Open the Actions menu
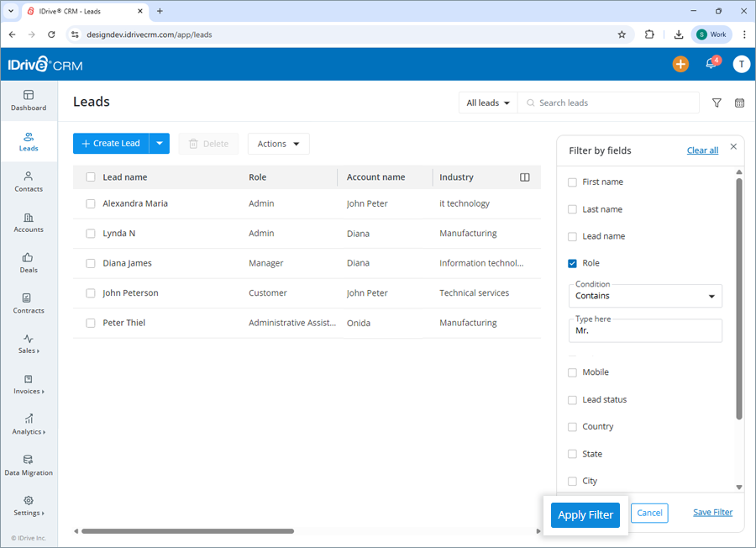Image resolution: width=756 pixels, height=548 pixels. coord(278,143)
